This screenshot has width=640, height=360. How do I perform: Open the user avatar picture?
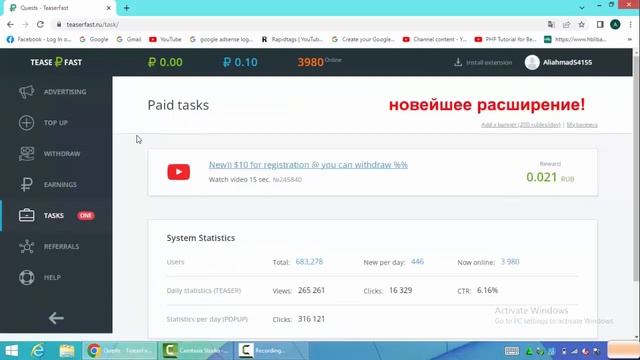532,62
